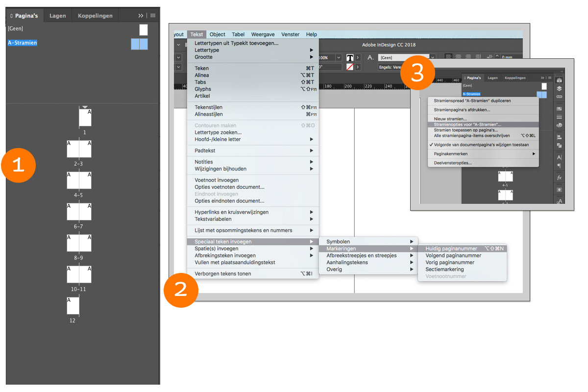Expand the 'Spatie(s) invoegen' submenu
The image size is (588, 392).
(x=253, y=248)
